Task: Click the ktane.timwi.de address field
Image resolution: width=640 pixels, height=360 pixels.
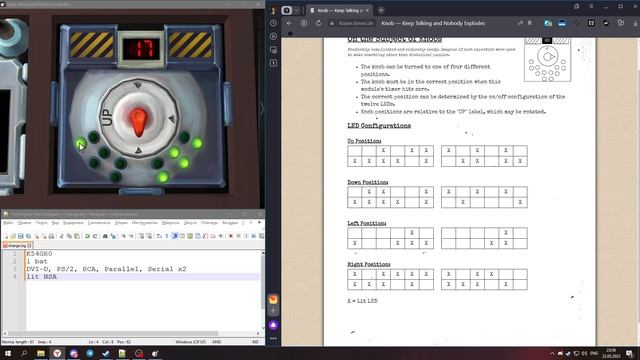Action: coord(356,23)
